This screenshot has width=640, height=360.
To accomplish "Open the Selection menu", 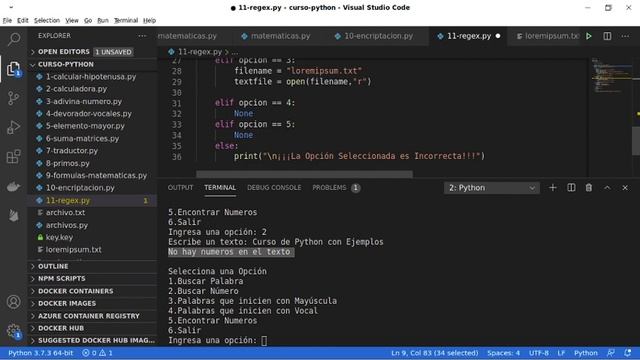I will click(x=47, y=20).
